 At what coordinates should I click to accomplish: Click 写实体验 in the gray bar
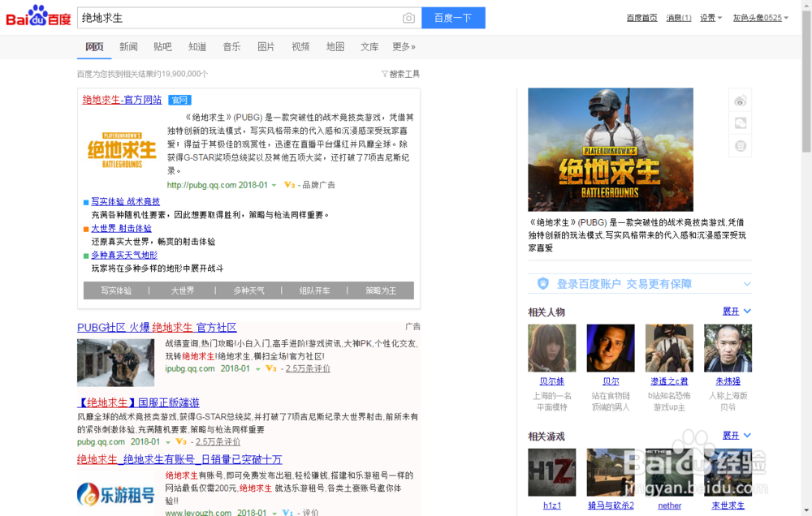[x=116, y=291]
